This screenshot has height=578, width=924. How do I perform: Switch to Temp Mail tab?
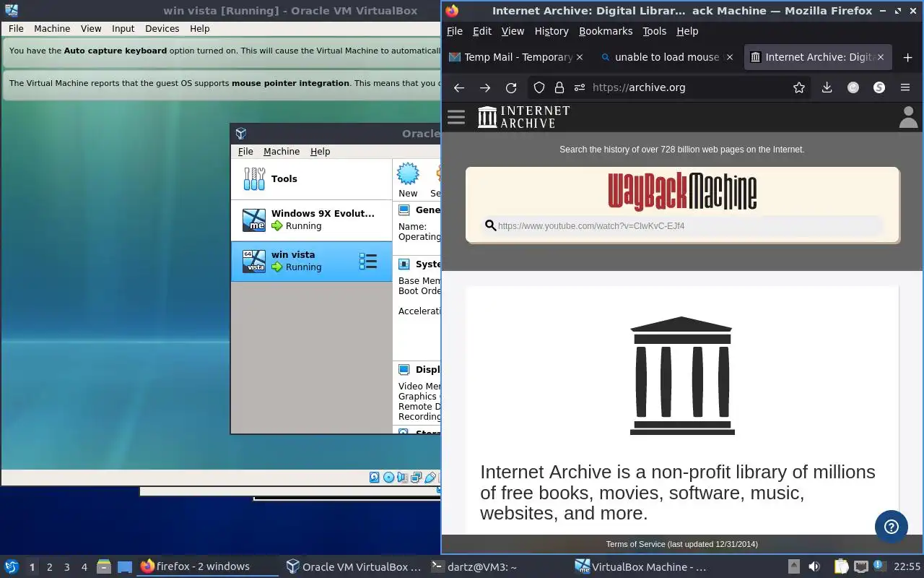(x=517, y=57)
